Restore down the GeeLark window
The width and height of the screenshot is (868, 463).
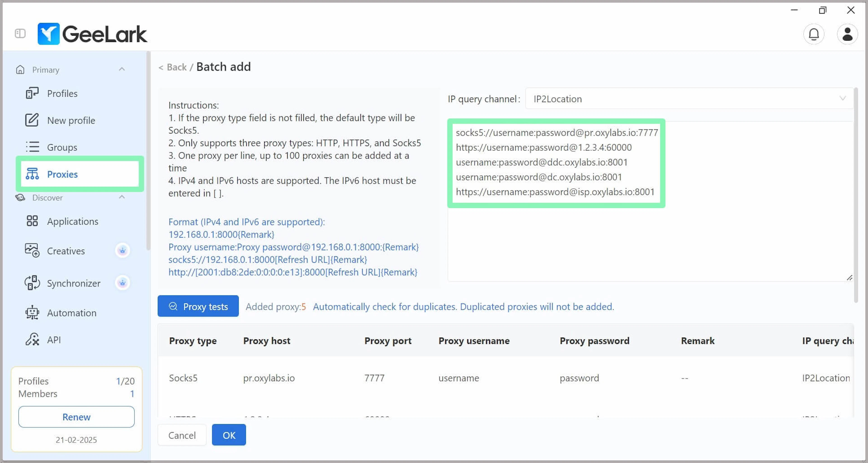click(x=823, y=10)
